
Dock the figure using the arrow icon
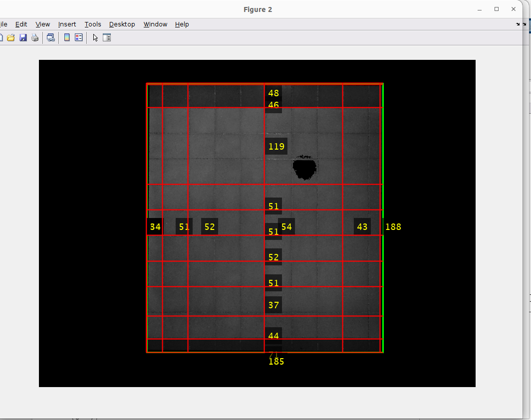(x=518, y=24)
